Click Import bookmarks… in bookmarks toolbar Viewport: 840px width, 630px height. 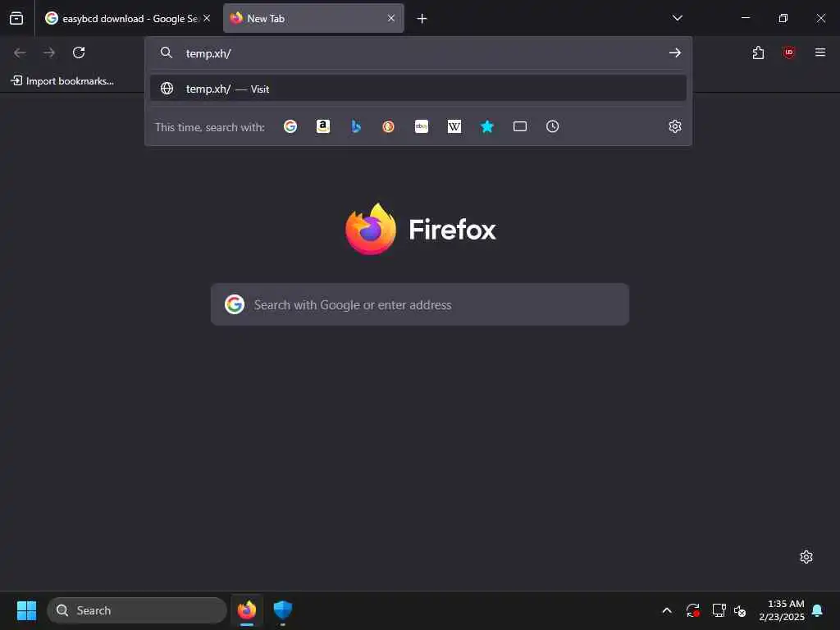(62, 81)
